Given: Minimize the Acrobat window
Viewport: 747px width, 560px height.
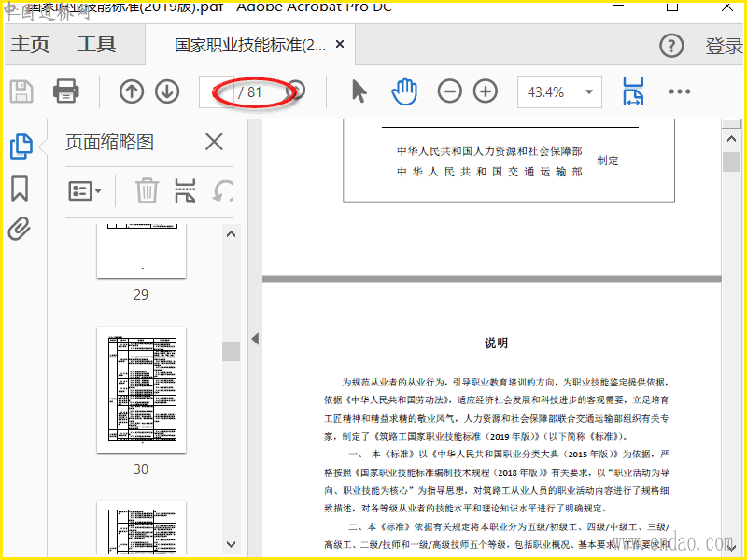Looking at the screenshot, I should (618, 6).
